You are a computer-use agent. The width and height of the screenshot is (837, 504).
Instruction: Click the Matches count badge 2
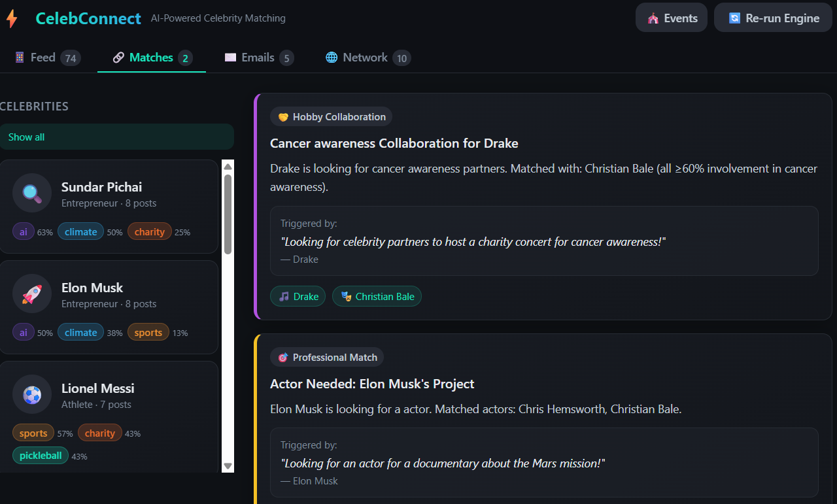186,58
